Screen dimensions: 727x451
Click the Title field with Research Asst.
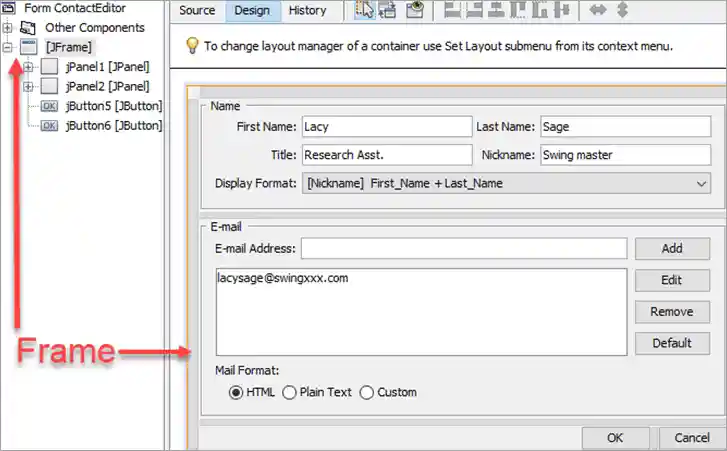(387, 155)
